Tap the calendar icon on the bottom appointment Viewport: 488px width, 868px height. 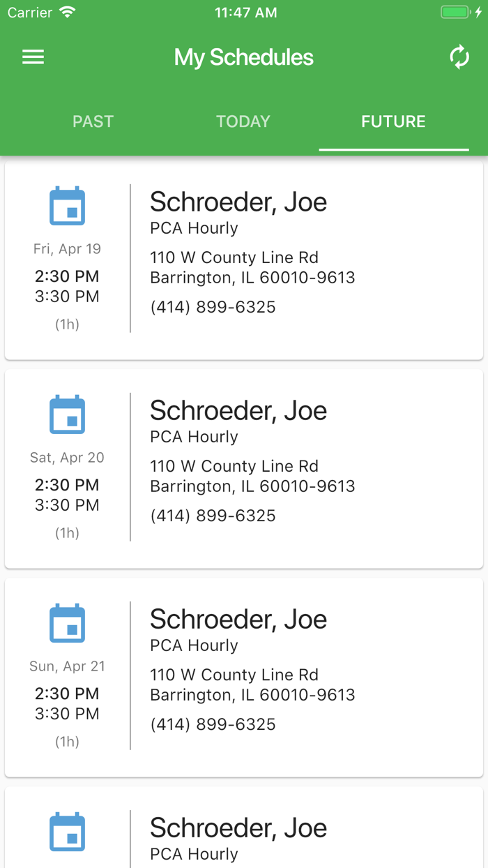[x=66, y=832]
